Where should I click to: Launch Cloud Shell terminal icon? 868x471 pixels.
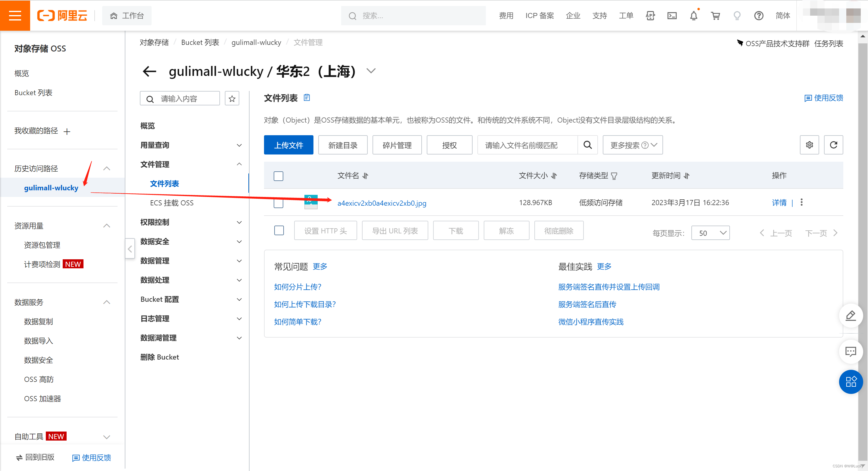tap(671, 16)
